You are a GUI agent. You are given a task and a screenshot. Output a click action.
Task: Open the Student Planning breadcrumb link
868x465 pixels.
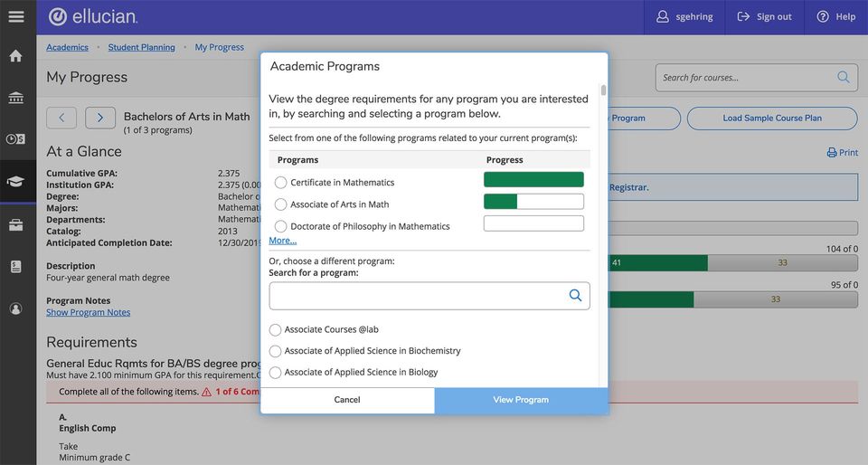click(x=141, y=47)
